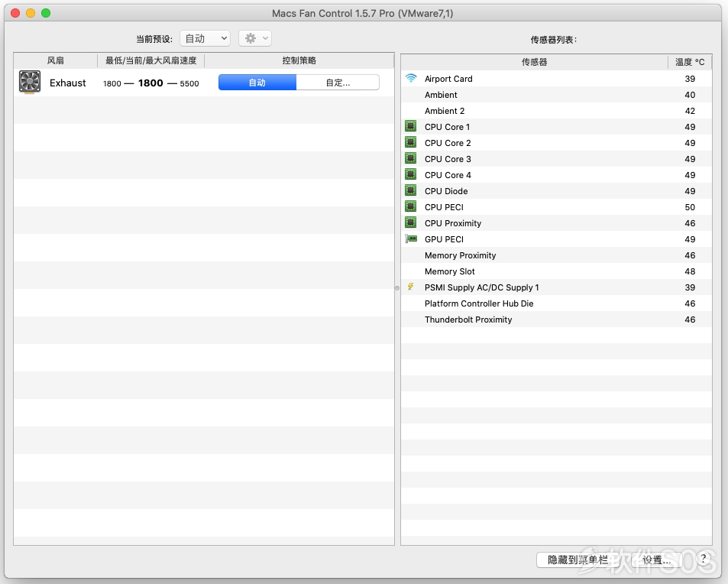The image size is (728, 584).
Task: Select the CPU Core 3 label
Action: click(448, 159)
